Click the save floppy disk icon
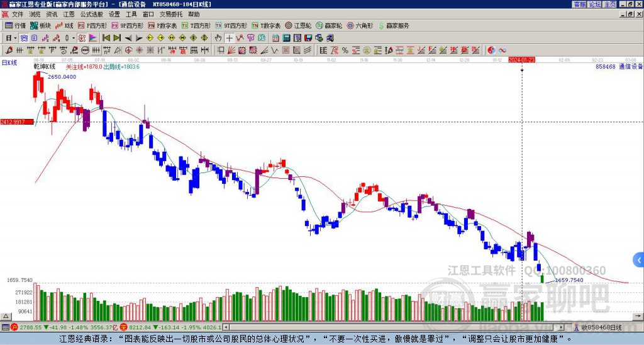The height and width of the screenshot is (345, 644). tap(308, 38)
